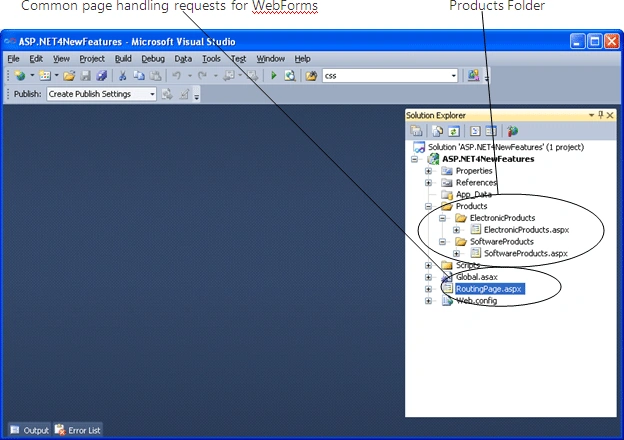The image size is (624, 440).
Task: Open the Help menu
Action: 302,59
